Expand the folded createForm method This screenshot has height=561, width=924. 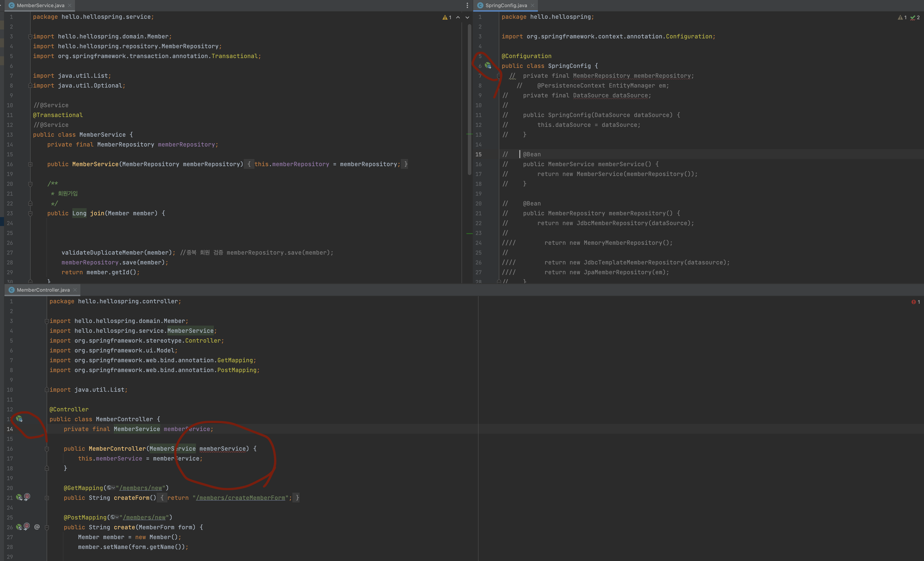coord(46,498)
